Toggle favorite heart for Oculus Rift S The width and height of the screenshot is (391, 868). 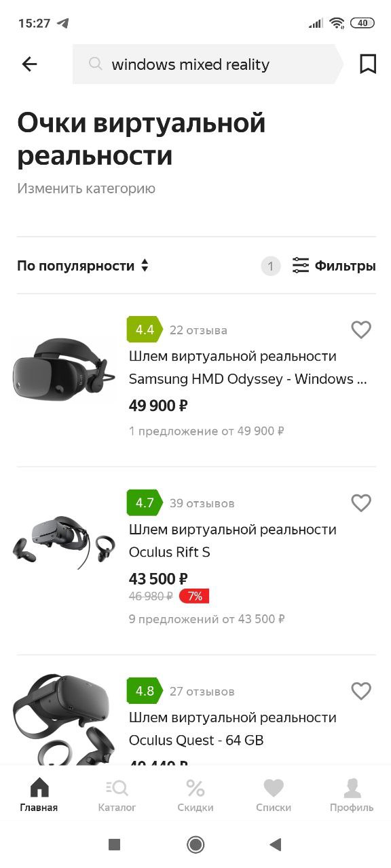pyautogui.click(x=361, y=503)
